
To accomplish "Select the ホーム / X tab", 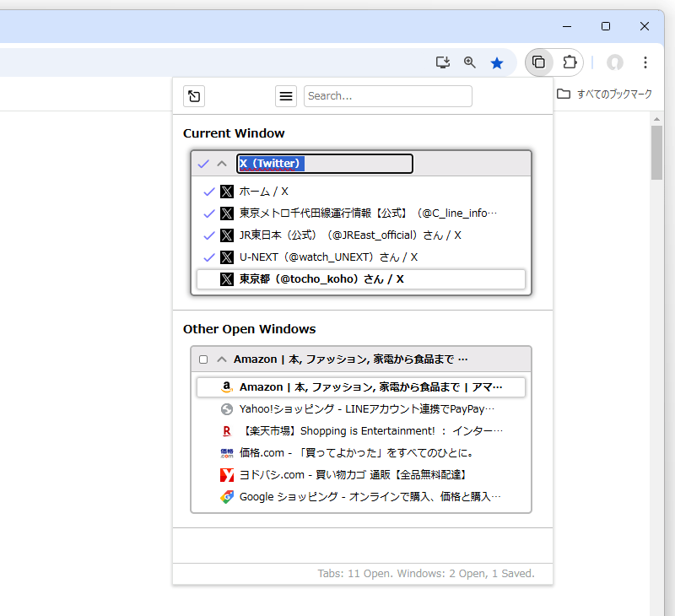I will point(361,192).
